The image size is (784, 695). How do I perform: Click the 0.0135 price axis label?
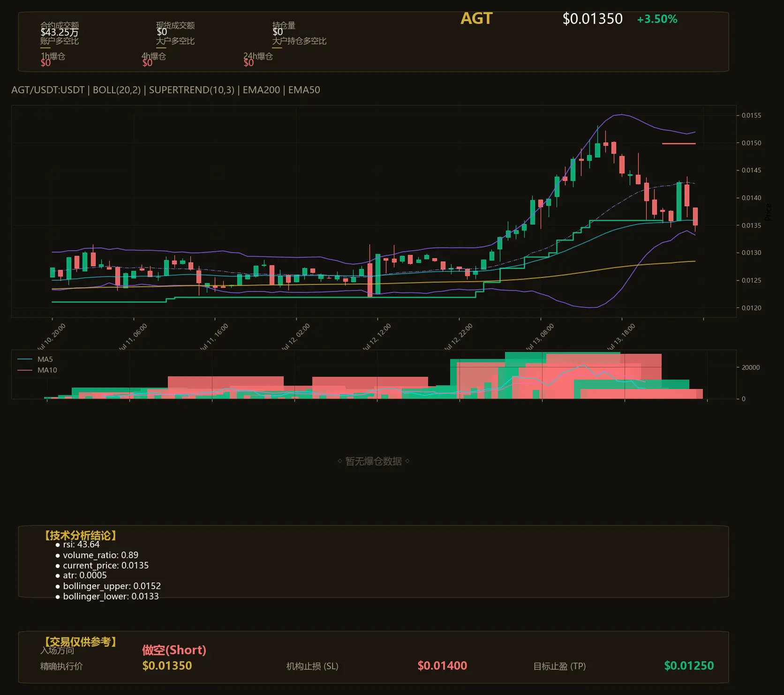(x=751, y=225)
